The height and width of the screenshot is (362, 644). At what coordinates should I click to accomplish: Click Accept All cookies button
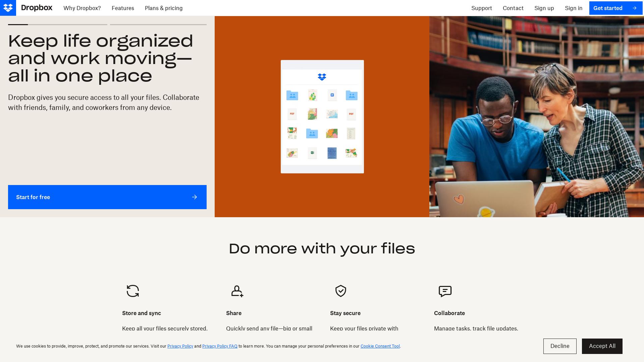tap(602, 346)
